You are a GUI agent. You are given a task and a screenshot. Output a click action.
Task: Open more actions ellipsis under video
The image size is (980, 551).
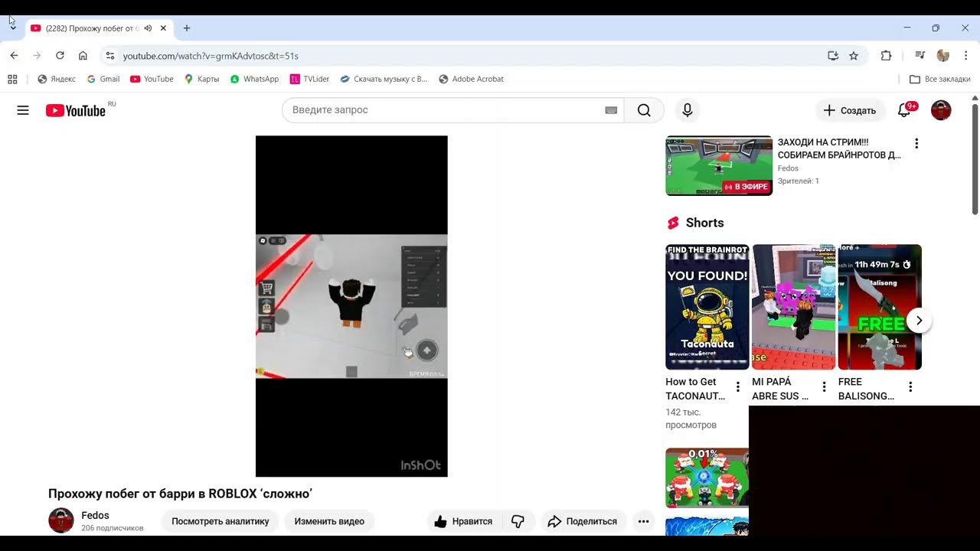pyautogui.click(x=644, y=521)
